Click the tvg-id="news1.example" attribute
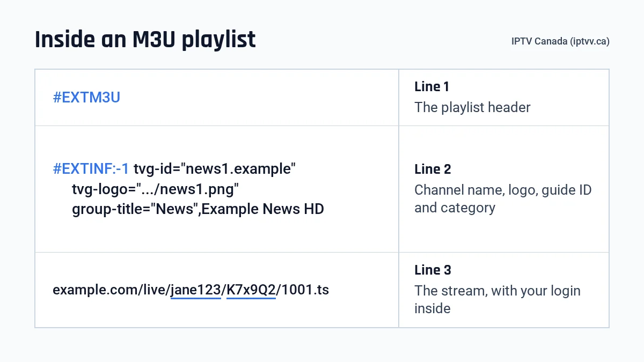Image resolution: width=644 pixels, height=362 pixels. point(215,169)
